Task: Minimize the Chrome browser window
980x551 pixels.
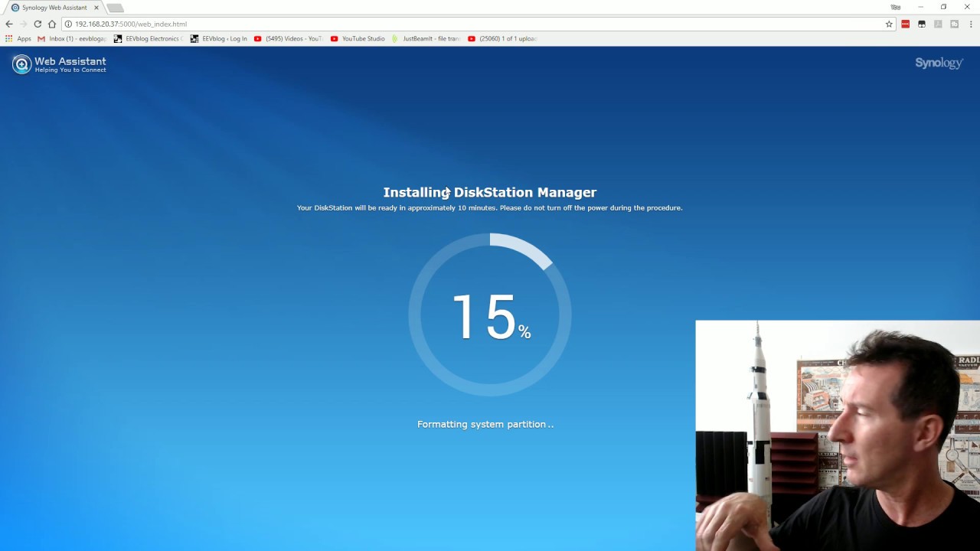Action: point(920,7)
